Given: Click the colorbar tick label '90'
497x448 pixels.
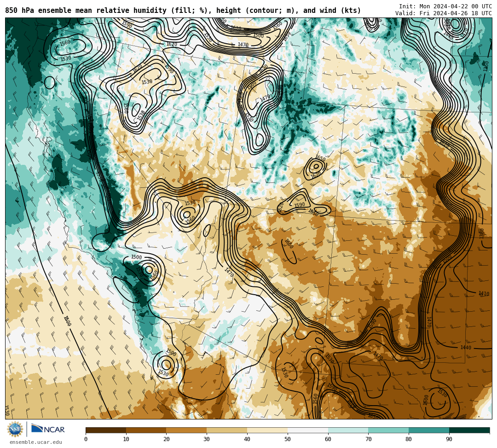Looking at the screenshot, I should coord(449,439).
